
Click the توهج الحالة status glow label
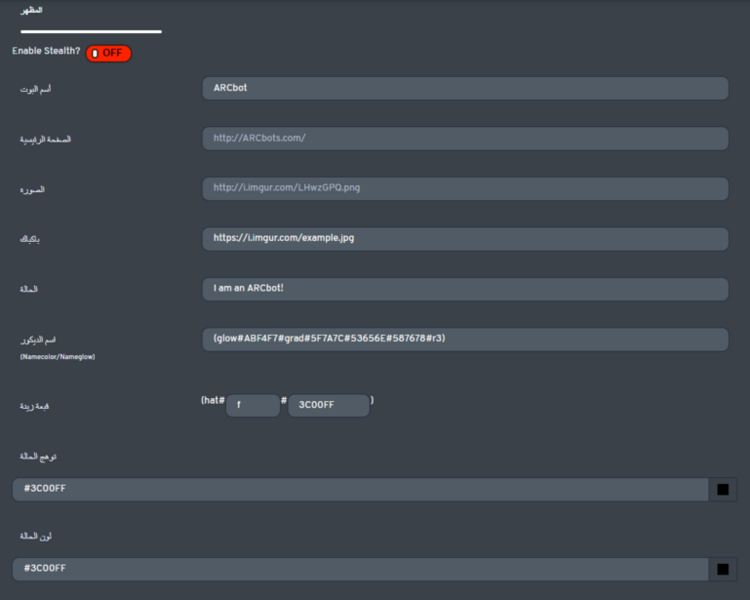click(x=38, y=456)
